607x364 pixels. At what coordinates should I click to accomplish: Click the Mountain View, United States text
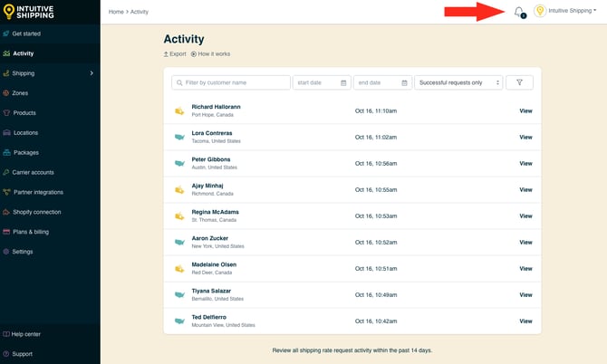click(x=224, y=325)
